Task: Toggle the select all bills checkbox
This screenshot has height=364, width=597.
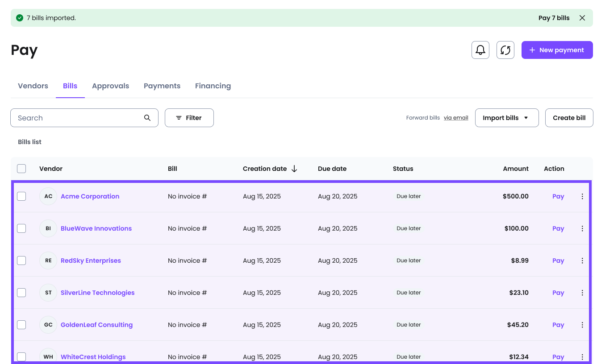Action: click(x=21, y=169)
